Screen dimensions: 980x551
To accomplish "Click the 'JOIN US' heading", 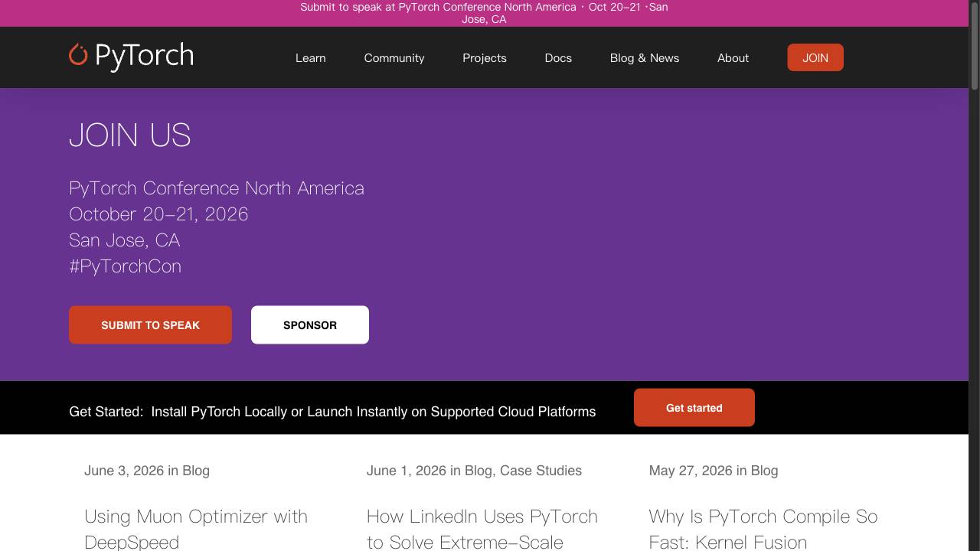I will click(129, 135).
